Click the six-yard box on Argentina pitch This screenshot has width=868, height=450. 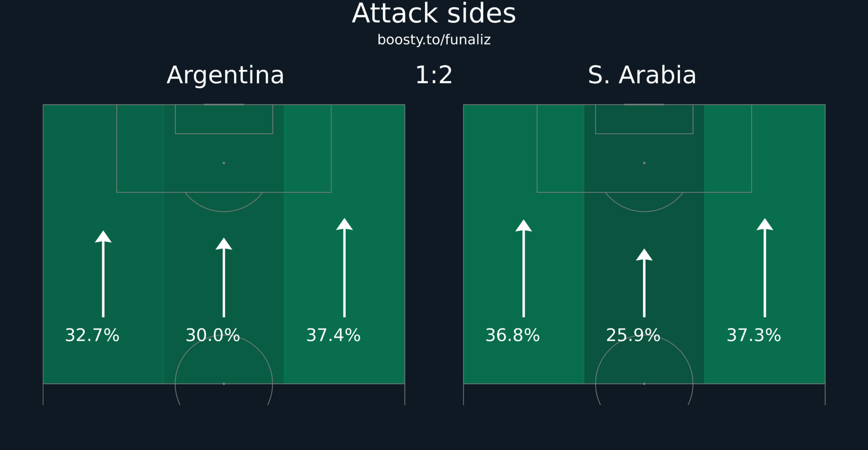tap(224, 120)
